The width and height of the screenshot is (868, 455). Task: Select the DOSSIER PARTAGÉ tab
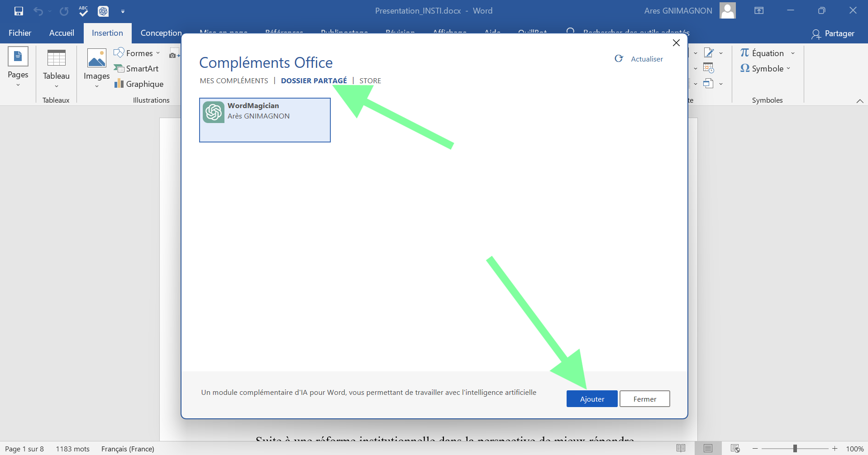tap(314, 81)
